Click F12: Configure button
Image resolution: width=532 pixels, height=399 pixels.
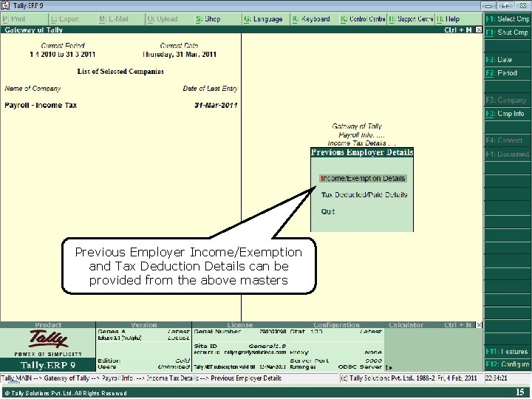tap(508, 364)
